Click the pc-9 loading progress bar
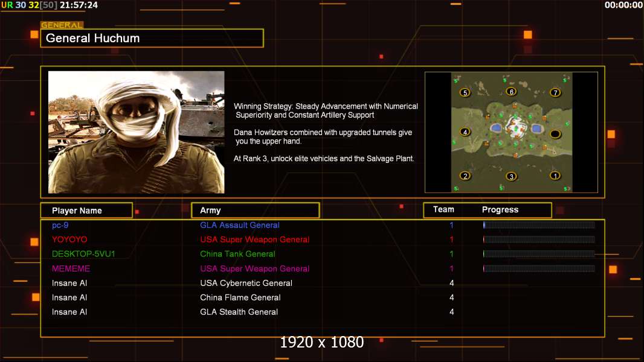The image size is (644, 362). click(x=539, y=225)
